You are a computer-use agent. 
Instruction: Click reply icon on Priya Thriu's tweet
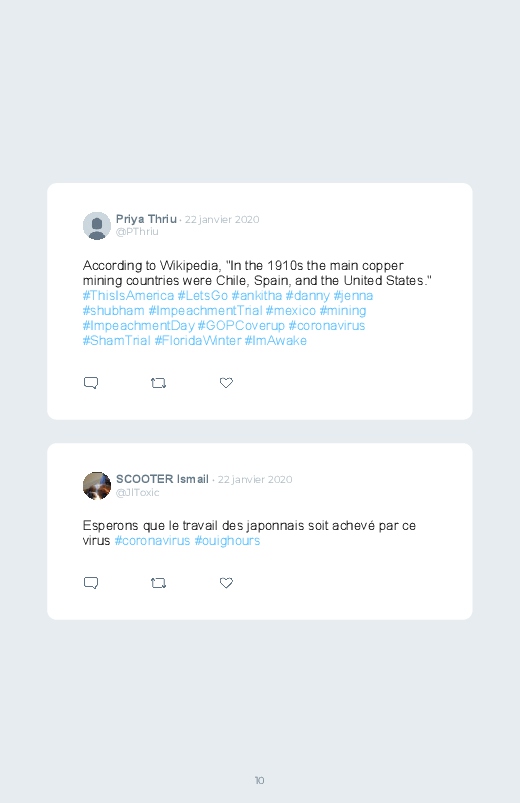91,383
